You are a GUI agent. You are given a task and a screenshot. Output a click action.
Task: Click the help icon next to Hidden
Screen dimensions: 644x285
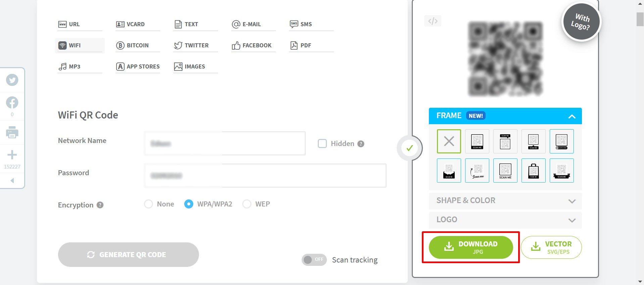(x=361, y=144)
